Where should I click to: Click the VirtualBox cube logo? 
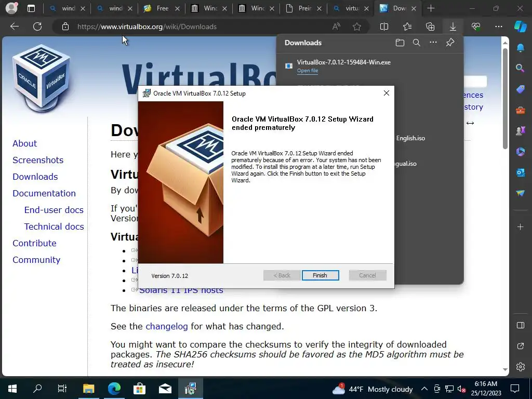coord(42,78)
